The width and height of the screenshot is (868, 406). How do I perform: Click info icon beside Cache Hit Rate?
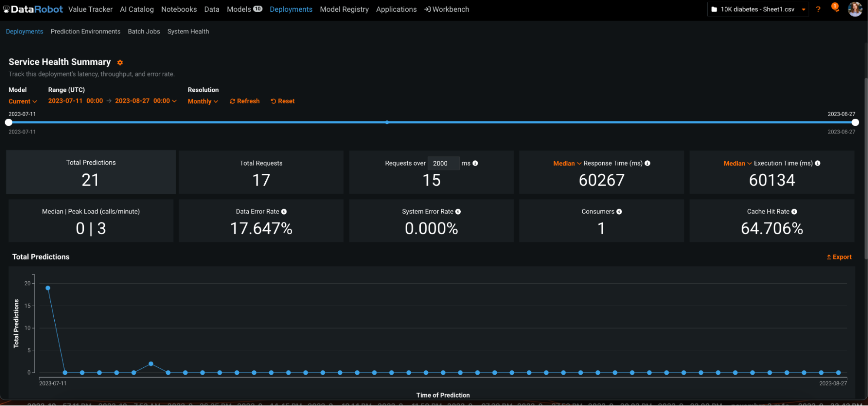pyautogui.click(x=794, y=212)
